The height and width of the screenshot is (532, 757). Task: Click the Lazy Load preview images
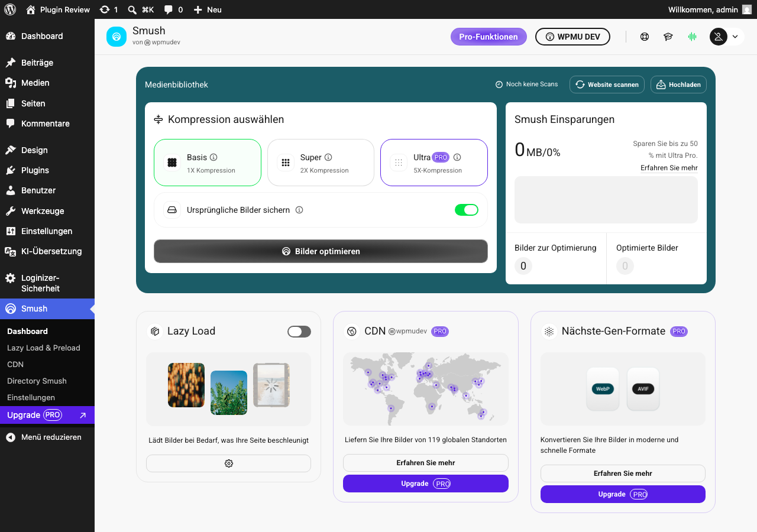tap(228, 389)
